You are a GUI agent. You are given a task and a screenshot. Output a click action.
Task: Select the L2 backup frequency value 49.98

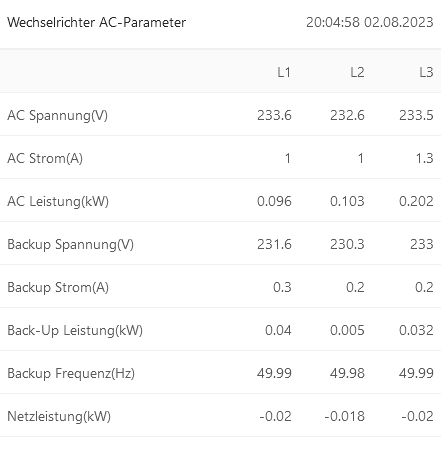(x=347, y=373)
